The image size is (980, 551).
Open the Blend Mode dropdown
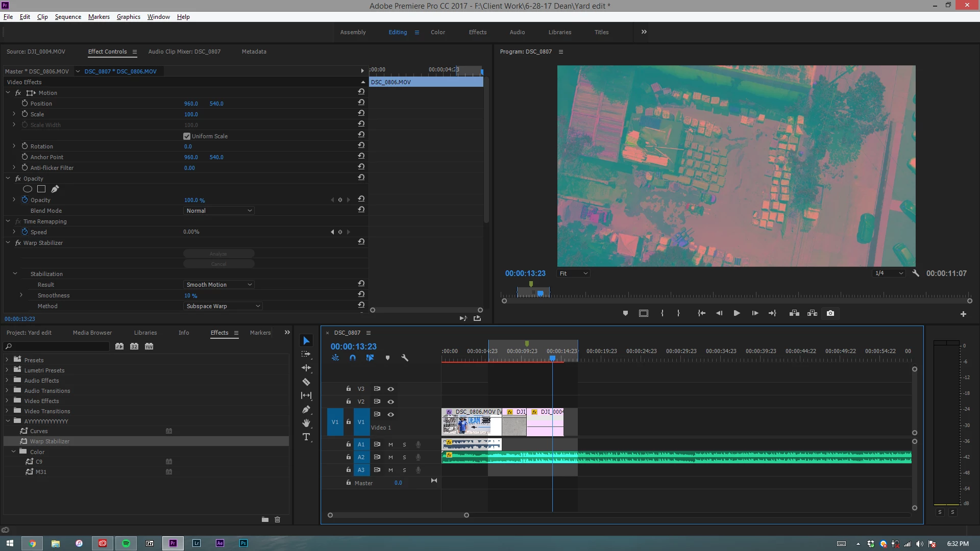click(218, 211)
